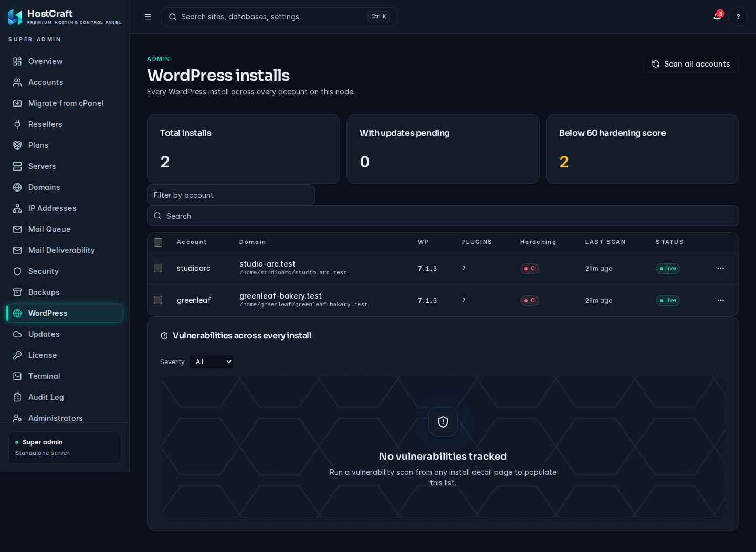
Task: Click the IP Addresses network icon
Action: (x=17, y=208)
